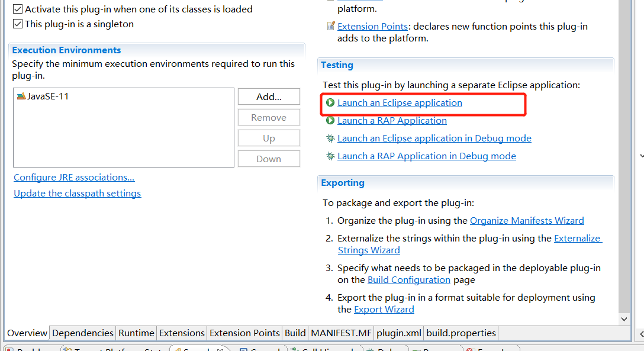The width and height of the screenshot is (644, 351).
Task: Switch to the MANIFEST.MF tab
Action: 341,333
